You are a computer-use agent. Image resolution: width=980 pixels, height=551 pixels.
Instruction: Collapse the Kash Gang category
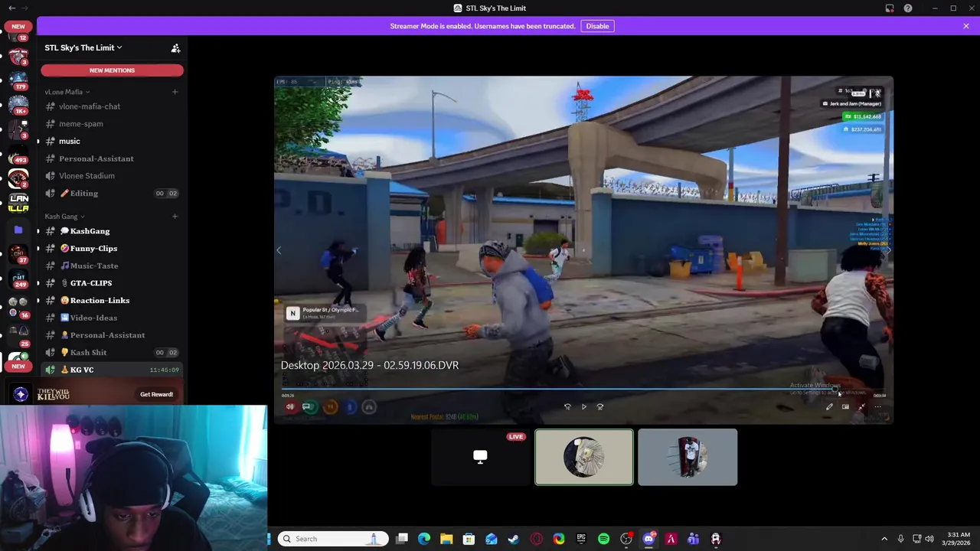pyautogui.click(x=64, y=217)
